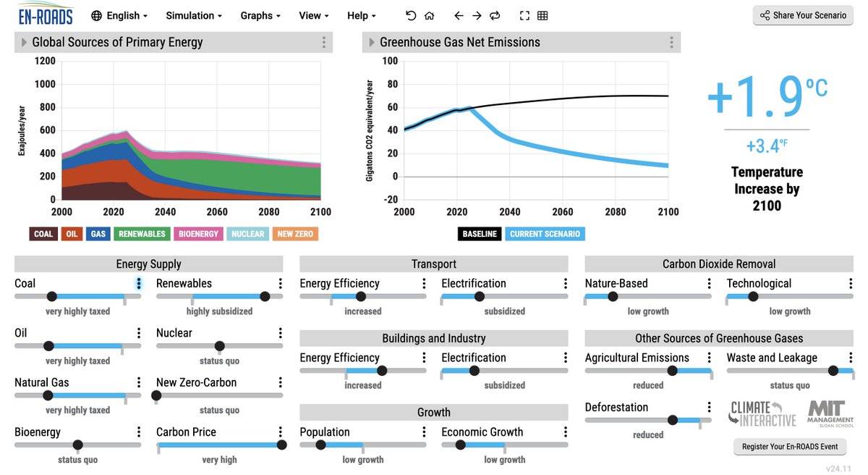Open Nuclear options three-dot menu

(x=280, y=333)
